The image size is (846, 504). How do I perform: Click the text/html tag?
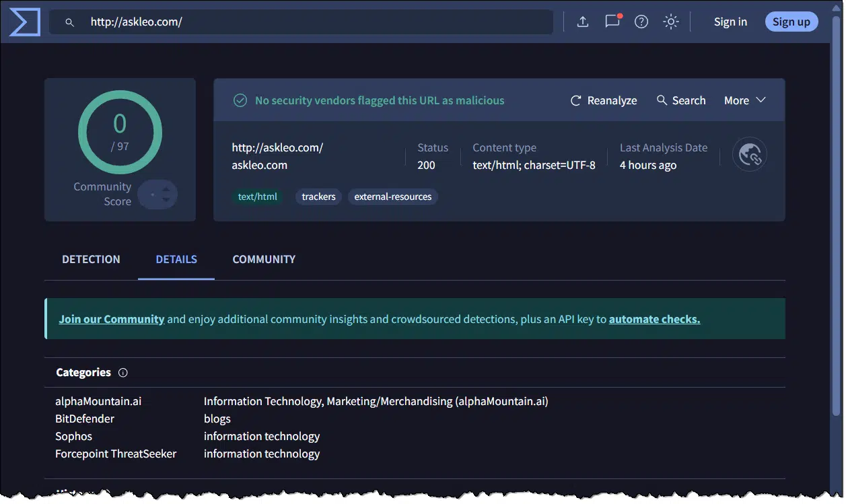258,197
